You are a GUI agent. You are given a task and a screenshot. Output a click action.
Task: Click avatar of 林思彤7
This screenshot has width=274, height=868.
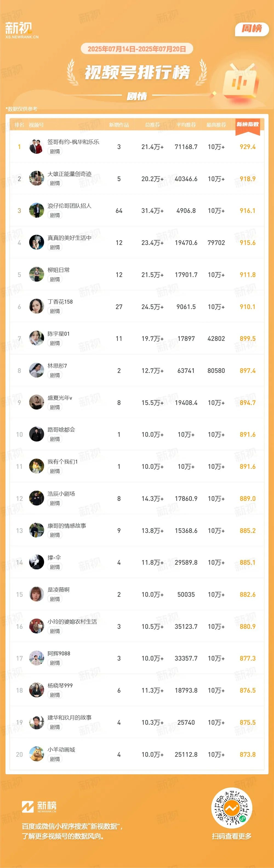36,370
